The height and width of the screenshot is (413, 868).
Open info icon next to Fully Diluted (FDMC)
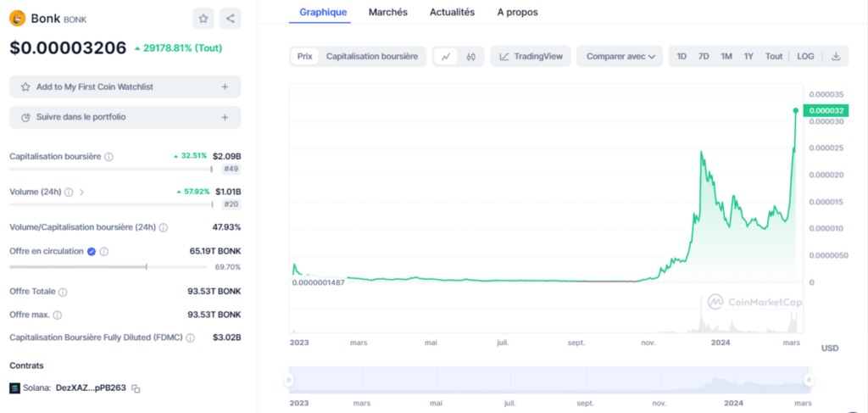pos(191,338)
